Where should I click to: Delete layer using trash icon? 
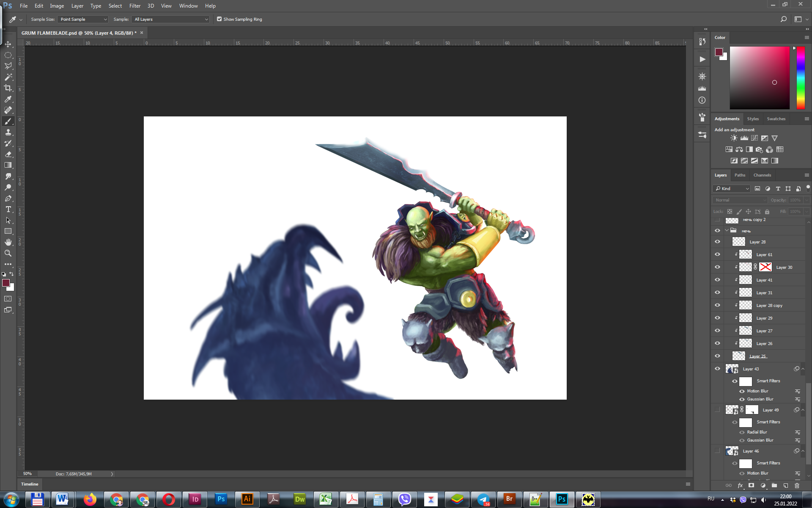click(x=797, y=486)
